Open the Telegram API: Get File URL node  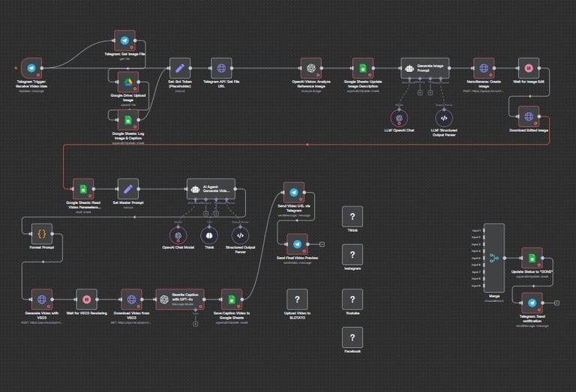[221, 68]
